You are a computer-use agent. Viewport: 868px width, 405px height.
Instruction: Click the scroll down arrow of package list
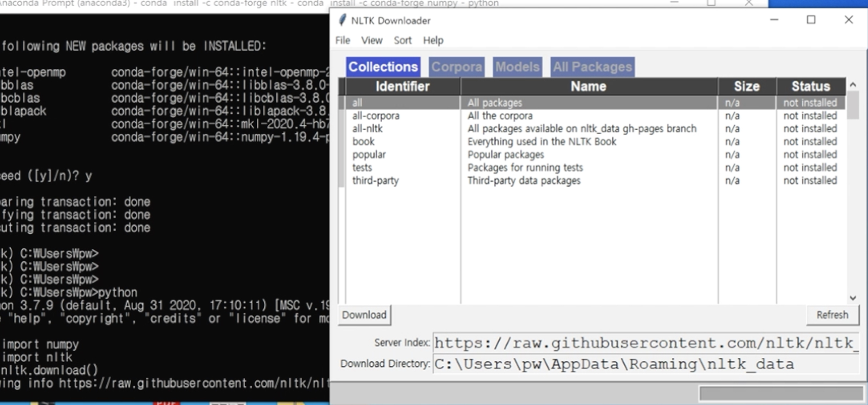click(x=853, y=298)
